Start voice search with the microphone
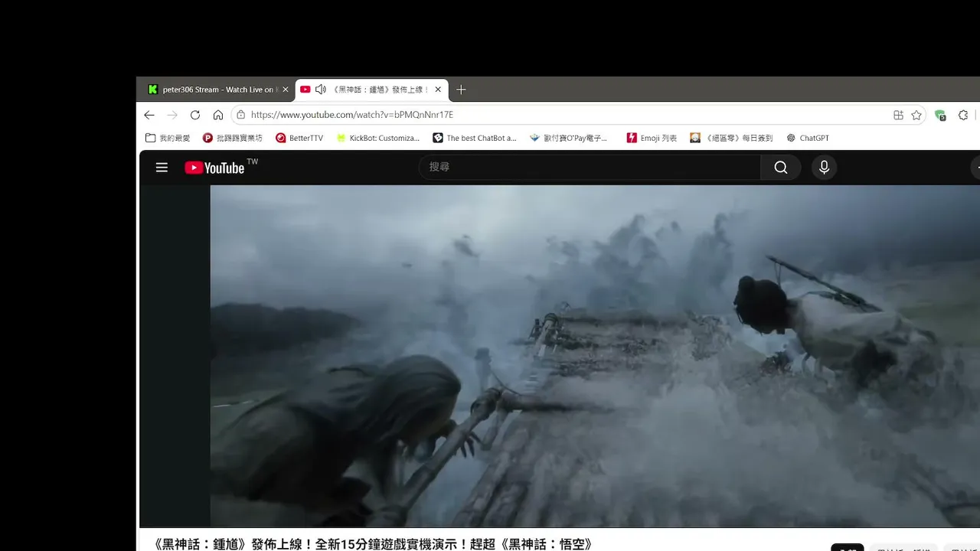 824,168
